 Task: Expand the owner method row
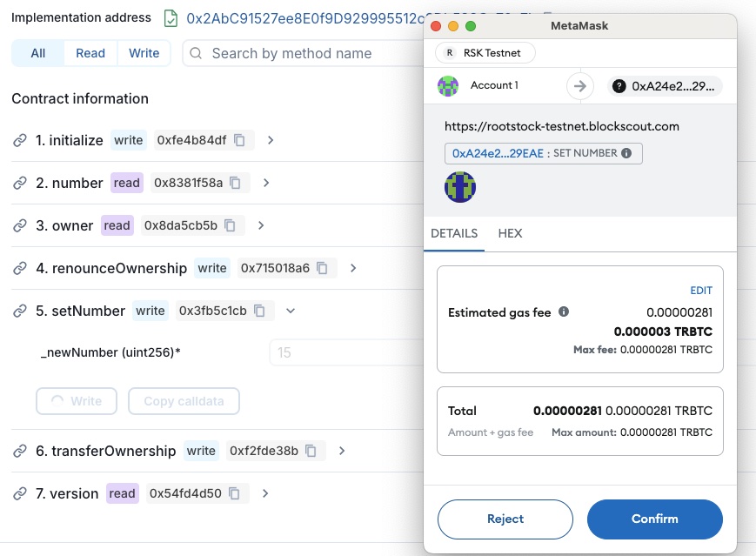click(x=260, y=225)
